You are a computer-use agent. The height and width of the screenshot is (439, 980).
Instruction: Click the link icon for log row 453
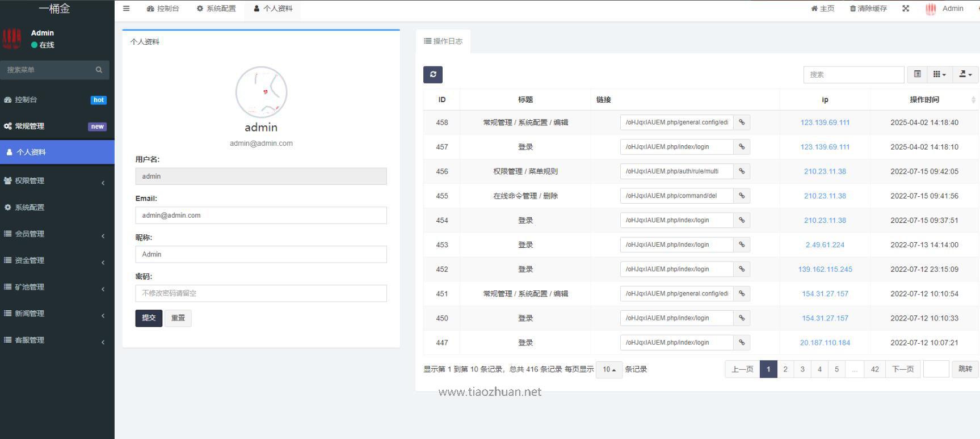(742, 244)
